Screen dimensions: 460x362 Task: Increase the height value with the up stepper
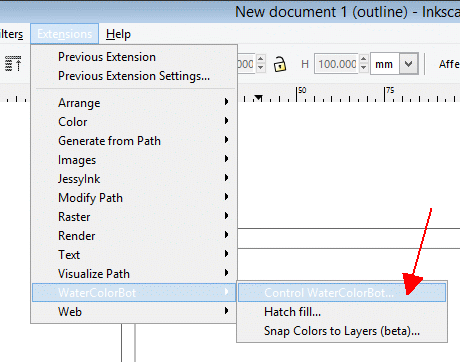(x=364, y=59)
